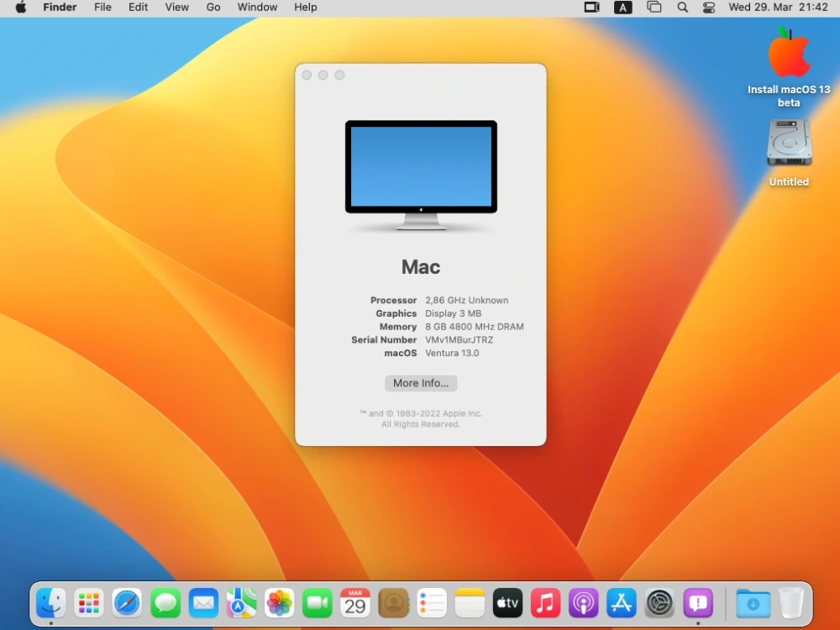Open Contacts app in the Dock
Screen dimensions: 840x630
393,603
